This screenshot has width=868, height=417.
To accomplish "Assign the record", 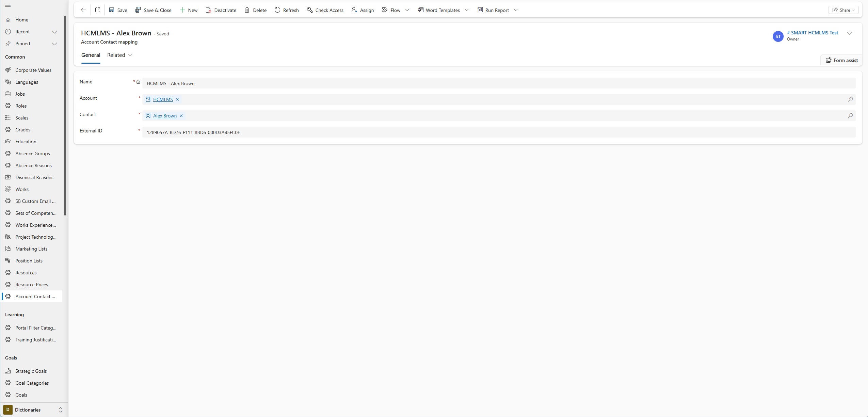I will (363, 10).
